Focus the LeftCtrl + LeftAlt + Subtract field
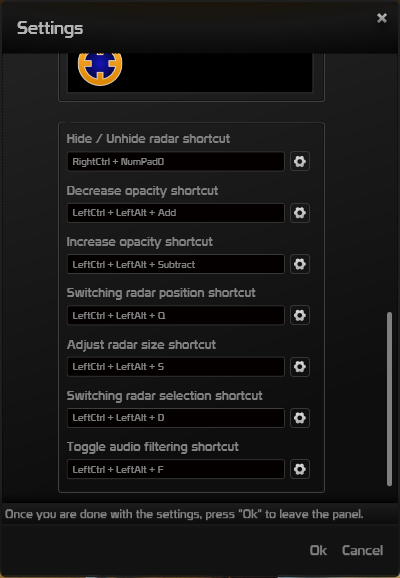The image size is (400, 578). [176, 264]
